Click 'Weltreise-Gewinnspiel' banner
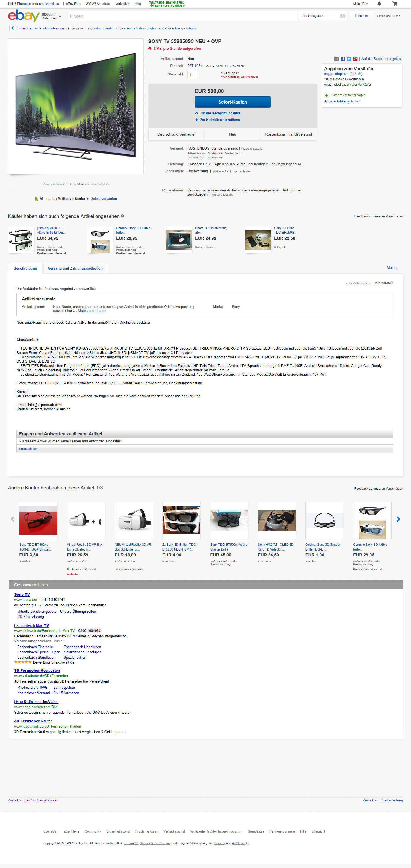411x868 pixels. pyautogui.click(x=167, y=4)
